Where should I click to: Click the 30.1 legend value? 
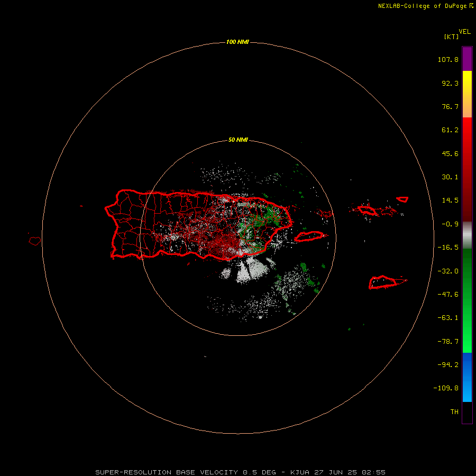coord(450,177)
